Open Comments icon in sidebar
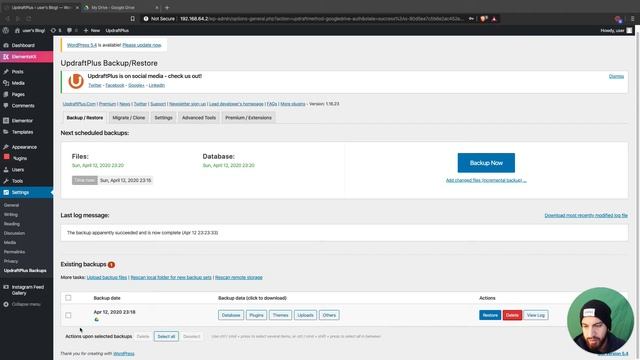The image size is (640, 360). (x=6, y=105)
